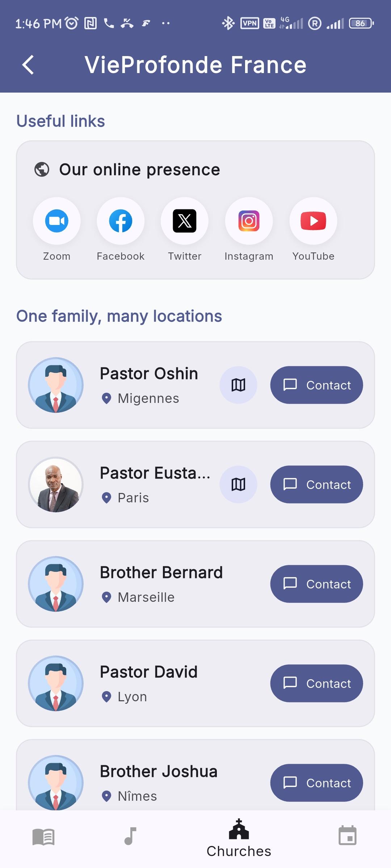391x868 pixels.
Task: Open the Instagram profile icon
Action: (249, 221)
